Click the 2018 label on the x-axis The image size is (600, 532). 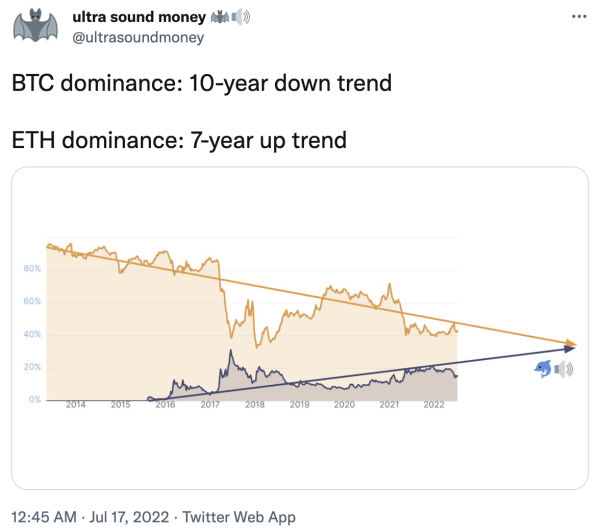pos(255,405)
